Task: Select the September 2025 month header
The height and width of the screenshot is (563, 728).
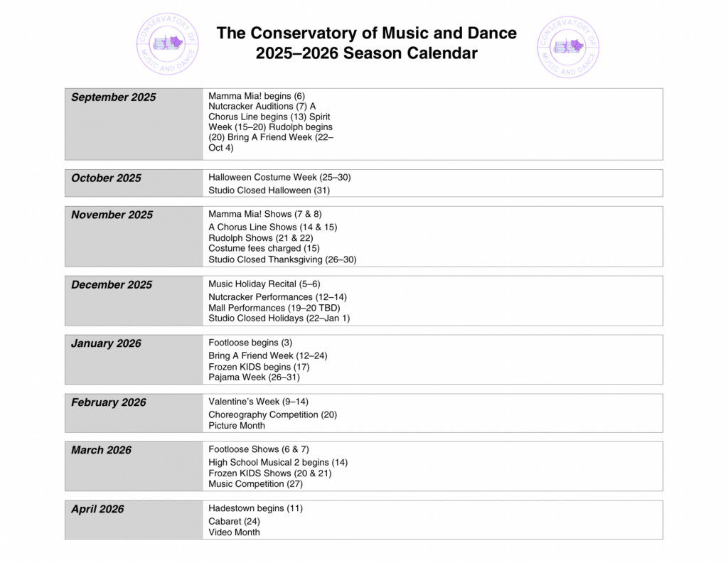Action: click(x=114, y=97)
